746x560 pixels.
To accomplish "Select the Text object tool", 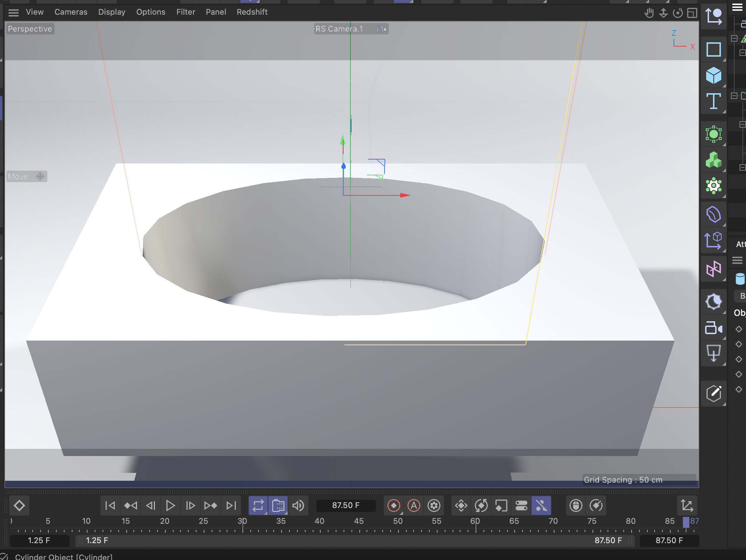I will click(x=714, y=101).
